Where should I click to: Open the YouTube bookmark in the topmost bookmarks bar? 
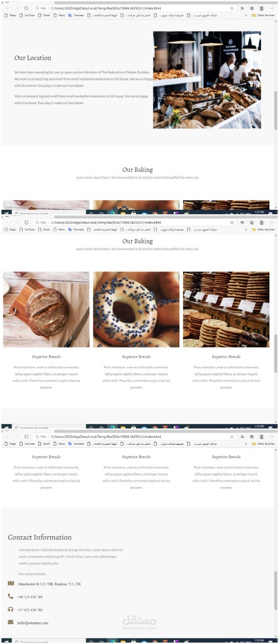(x=27, y=16)
